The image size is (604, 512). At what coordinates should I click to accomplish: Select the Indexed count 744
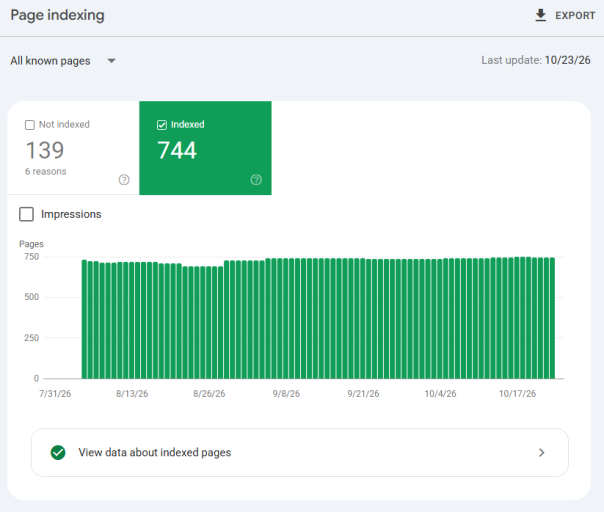(177, 150)
